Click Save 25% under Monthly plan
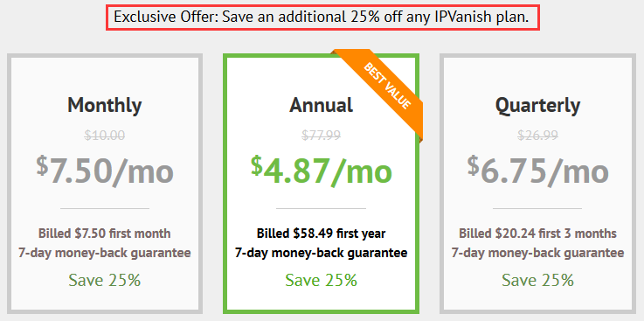Image resolution: width=644 pixels, height=321 pixels. click(x=105, y=280)
